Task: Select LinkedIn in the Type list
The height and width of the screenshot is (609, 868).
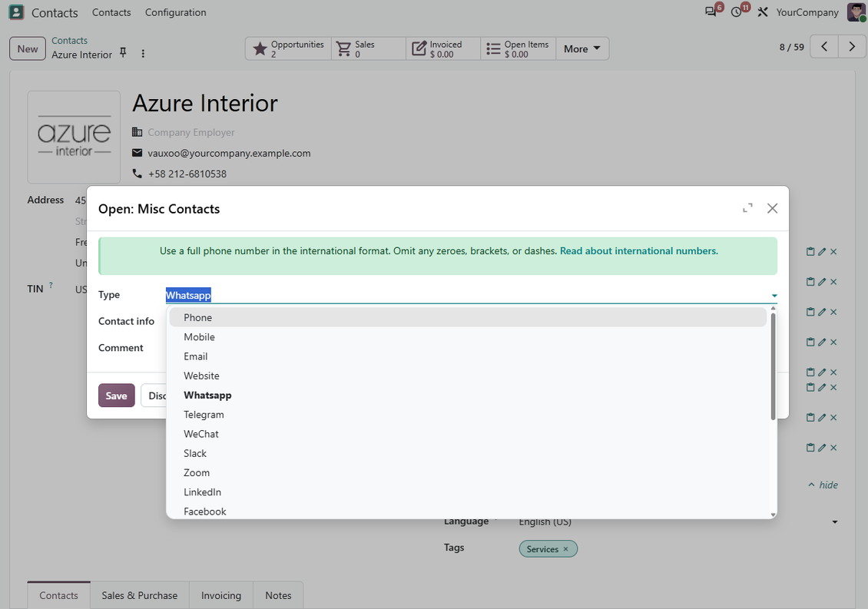Action: pyautogui.click(x=468, y=492)
